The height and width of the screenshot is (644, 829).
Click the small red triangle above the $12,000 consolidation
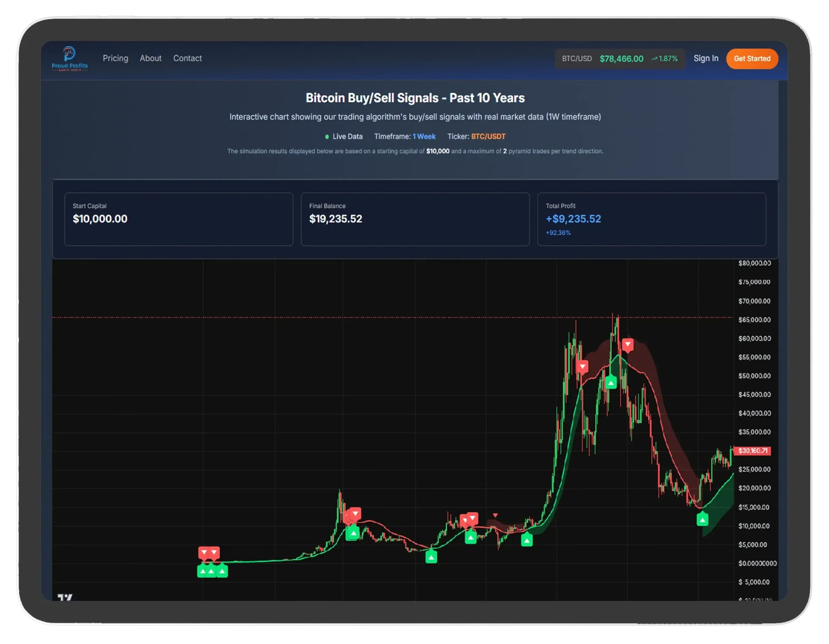click(495, 516)
